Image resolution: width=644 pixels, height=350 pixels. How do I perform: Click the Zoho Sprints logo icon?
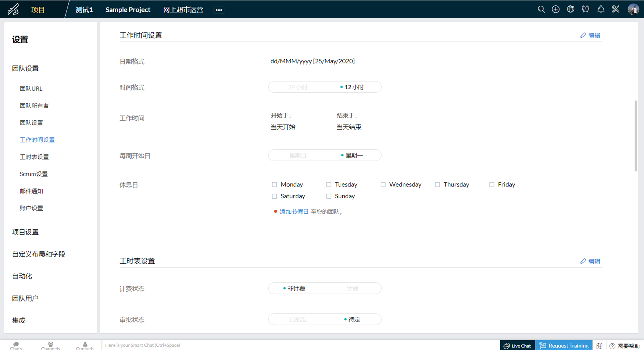(x=13, y=9)
